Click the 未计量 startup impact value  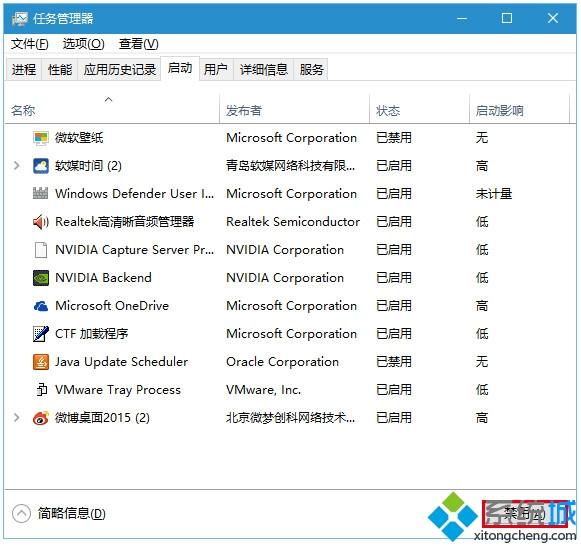tap(494, 194)
